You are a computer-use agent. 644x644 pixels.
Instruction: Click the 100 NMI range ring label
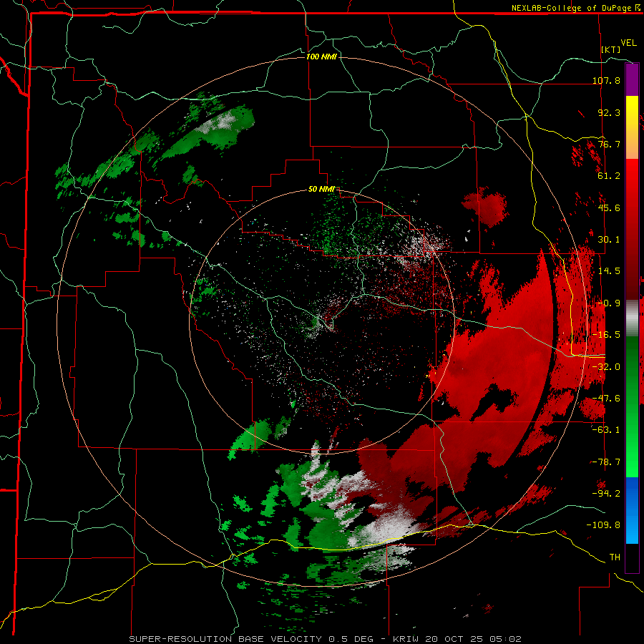pyautogui.click(x=321, y=57)
